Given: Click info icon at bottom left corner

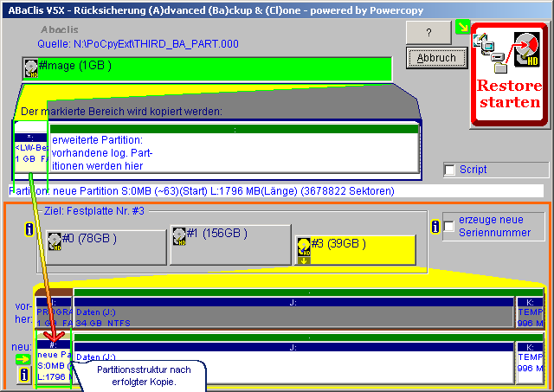Looking at the screenshot, I should coord(23,376).
